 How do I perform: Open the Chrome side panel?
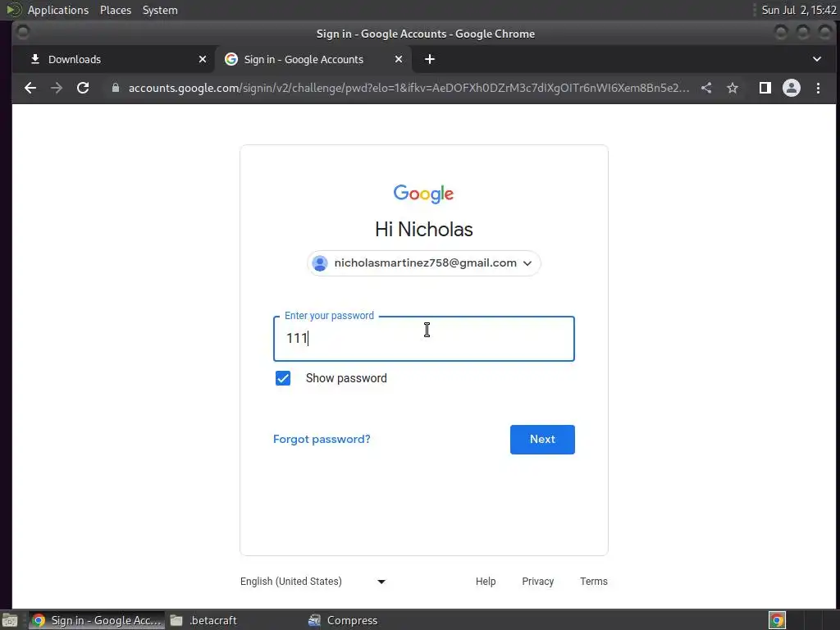coord(765,88)
